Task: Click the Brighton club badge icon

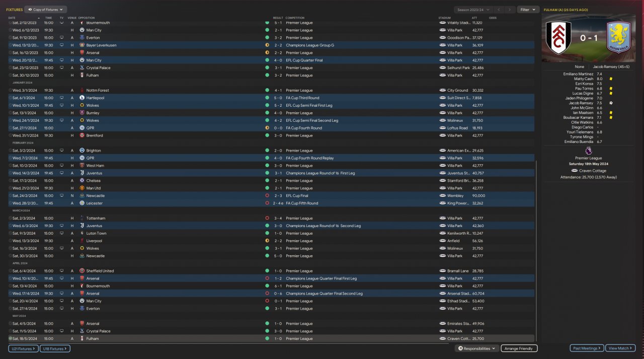Action: 82,151
